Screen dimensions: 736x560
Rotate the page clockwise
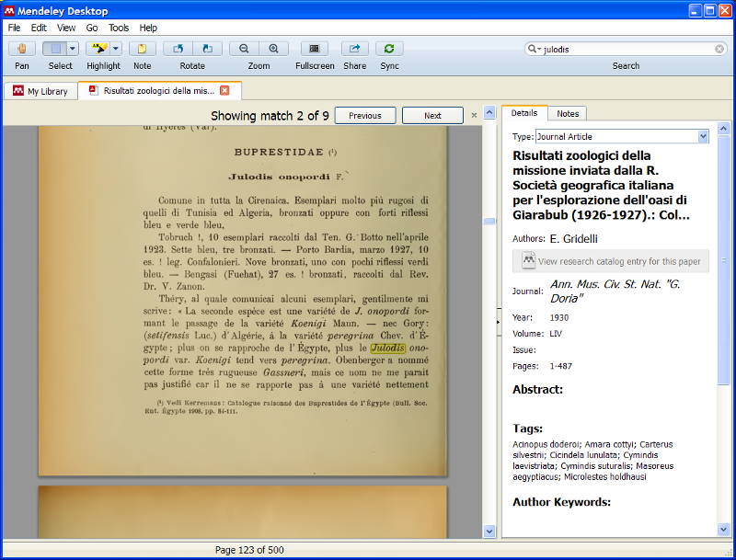click(207, 49)
